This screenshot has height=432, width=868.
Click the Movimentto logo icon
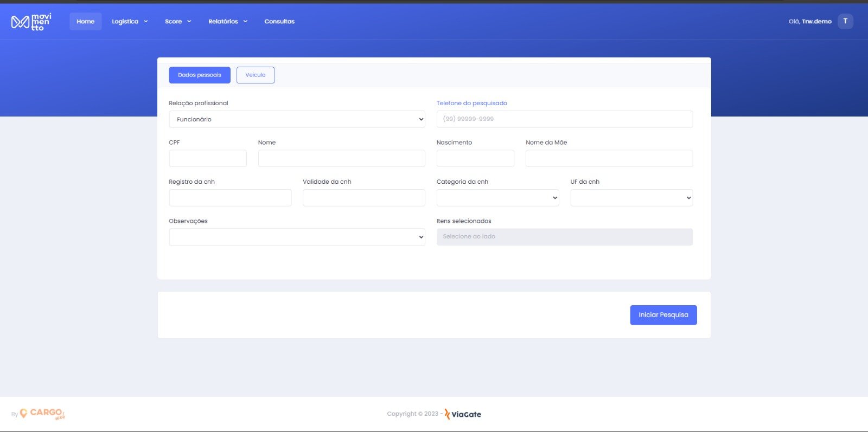click(31, 22)
